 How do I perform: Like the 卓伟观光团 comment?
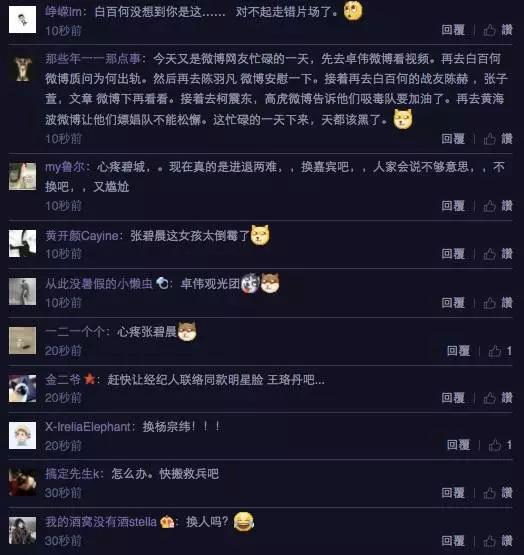[498, 303]
